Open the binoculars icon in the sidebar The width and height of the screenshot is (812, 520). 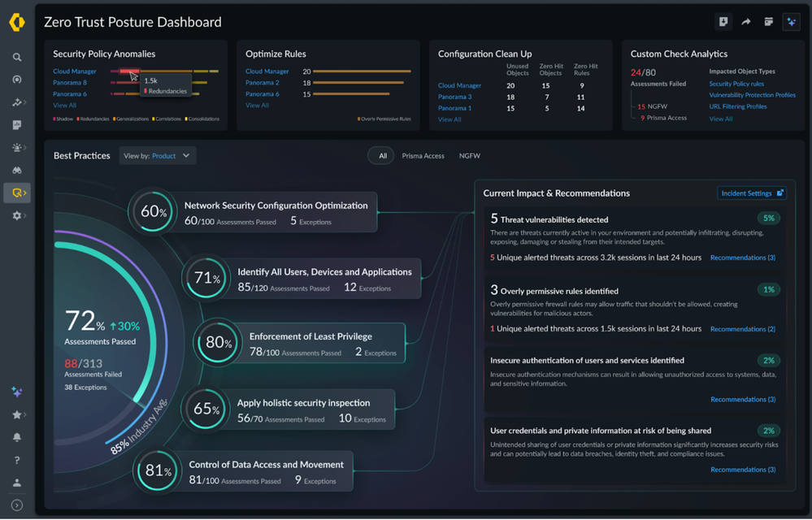tap(17, 171)
